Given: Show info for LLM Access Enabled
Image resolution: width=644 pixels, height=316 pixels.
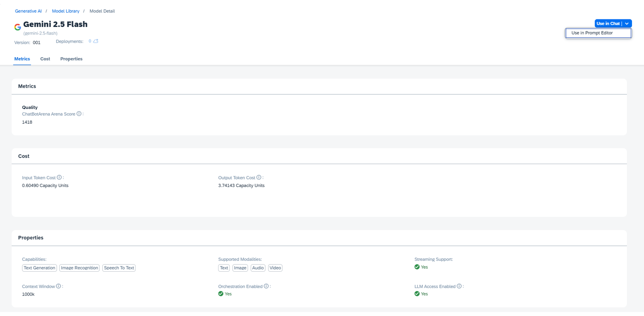Looking at the screenshot, I should 459,286.
